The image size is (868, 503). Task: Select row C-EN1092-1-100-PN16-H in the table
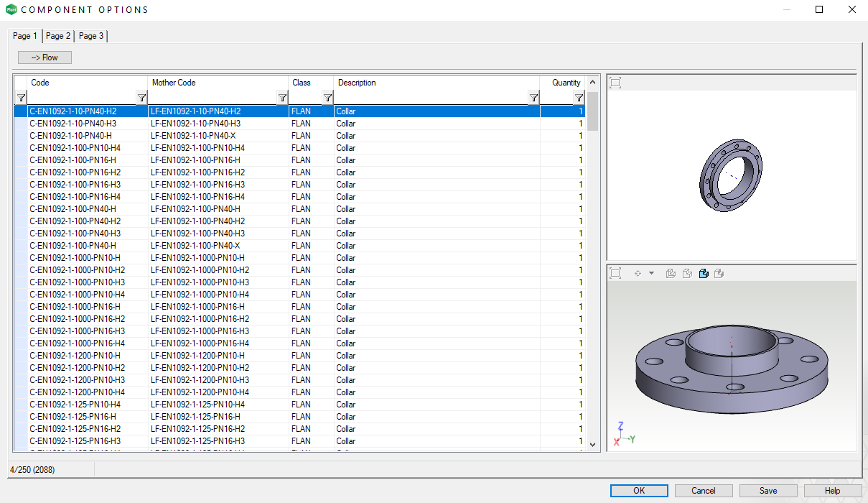pos(73,160)
